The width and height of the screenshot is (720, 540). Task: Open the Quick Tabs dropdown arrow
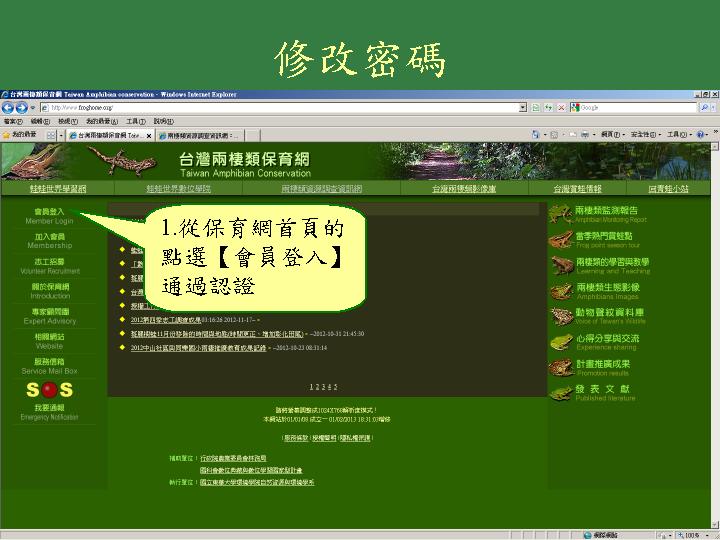tap(61, 135)
